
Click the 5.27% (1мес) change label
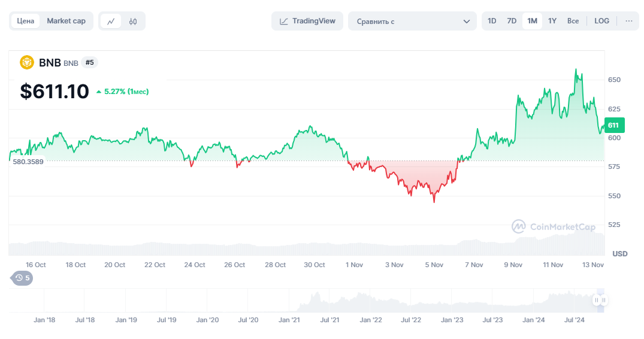coord(122,92)
